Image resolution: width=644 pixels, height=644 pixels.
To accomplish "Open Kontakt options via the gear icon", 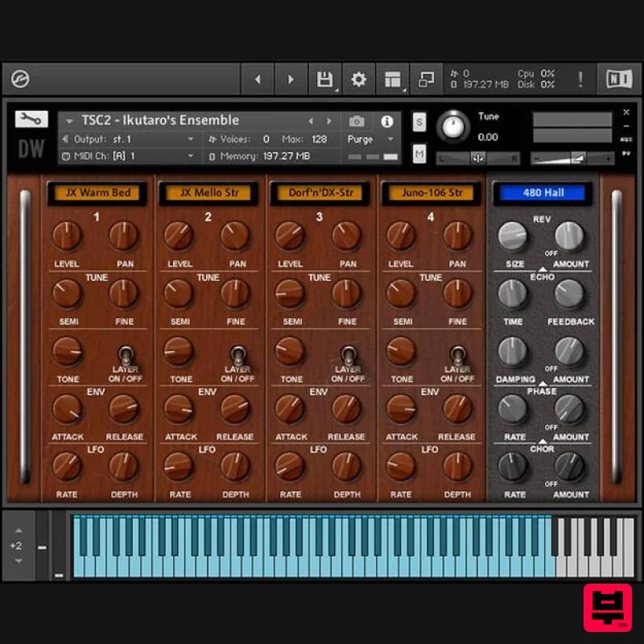I will pyautogui.click(x=358, y=79).
